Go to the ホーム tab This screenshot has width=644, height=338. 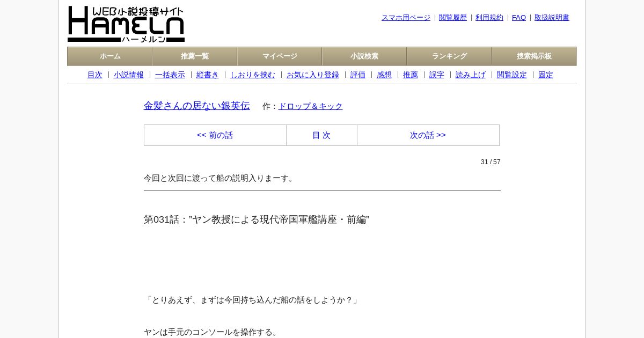point(110,56)
